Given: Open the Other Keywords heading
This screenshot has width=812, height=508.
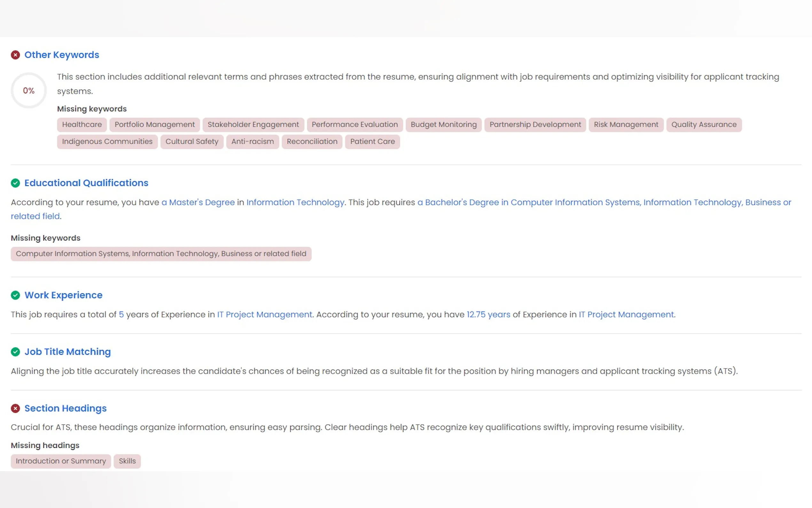Looking at the screenshot, I should [62, 55].
